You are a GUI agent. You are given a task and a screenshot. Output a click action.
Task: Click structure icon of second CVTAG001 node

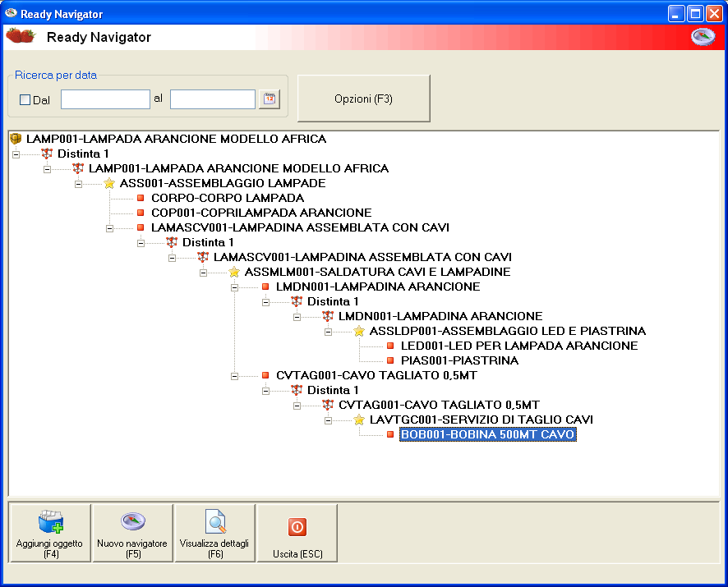(328, 405)
